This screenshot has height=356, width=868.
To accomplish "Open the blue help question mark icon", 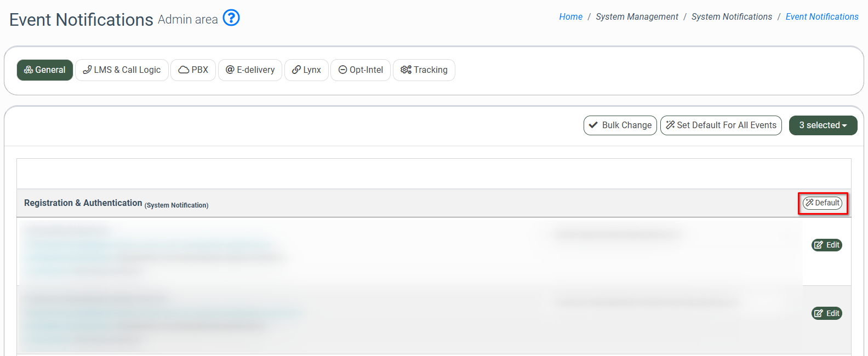I will click(x=231, y=18).
